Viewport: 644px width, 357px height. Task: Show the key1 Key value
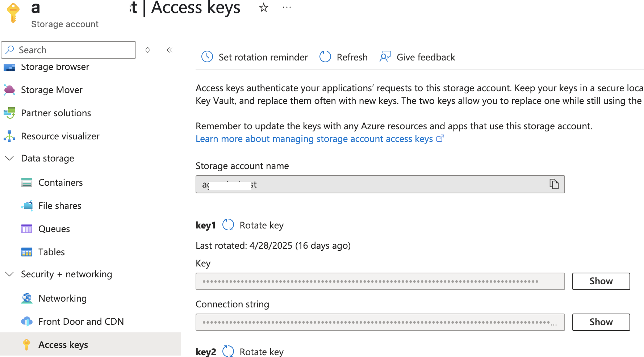pos(601,281)
